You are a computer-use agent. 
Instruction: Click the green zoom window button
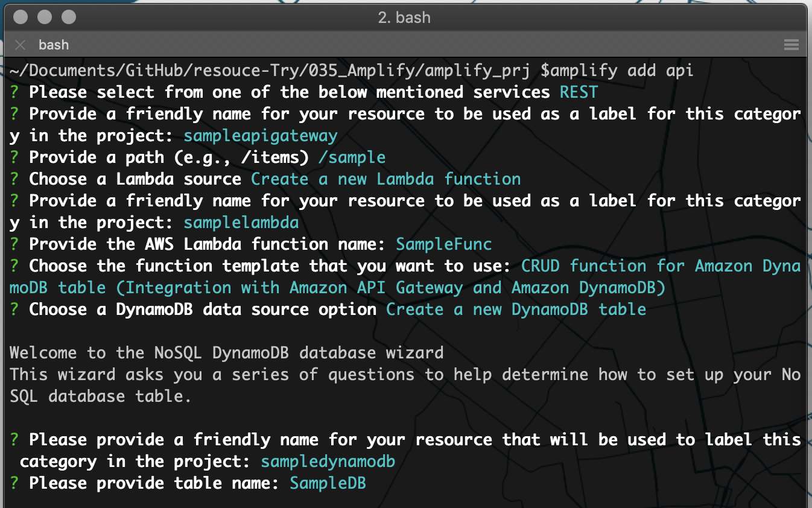pos(69,17)
